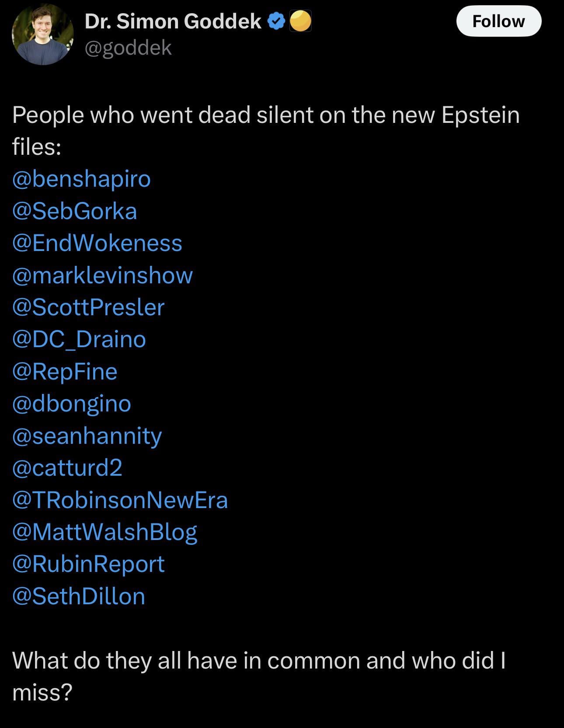This screenshot has width=564, height=728.
Task: Click the @MattWalshBlog mention
Action: click(x=105, y=532)
